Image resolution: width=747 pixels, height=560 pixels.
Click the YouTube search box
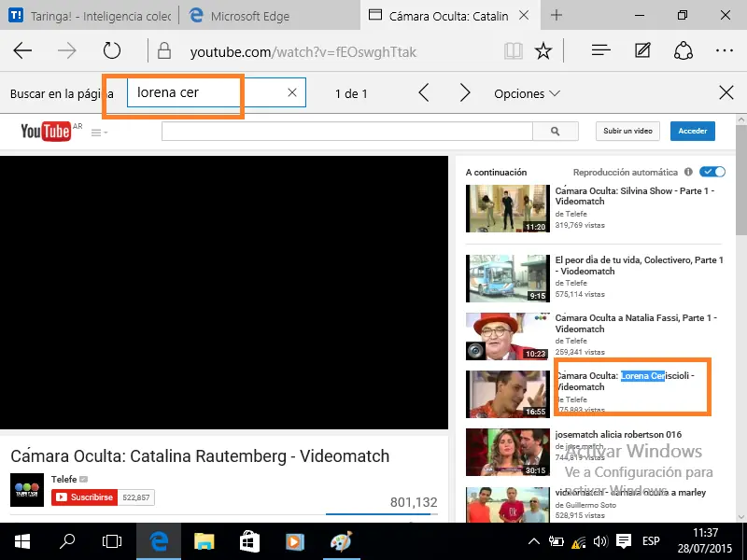[346, 131]
